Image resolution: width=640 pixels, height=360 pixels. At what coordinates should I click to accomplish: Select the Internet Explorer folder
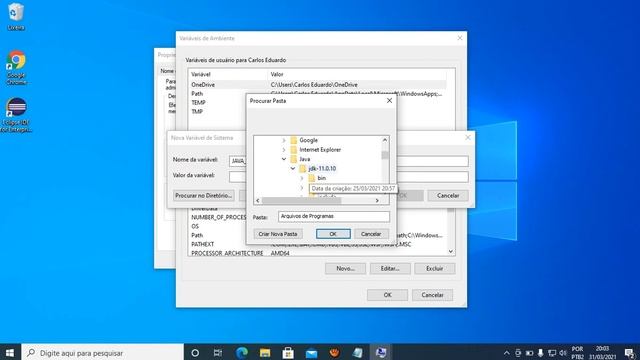pyautogui.click(x=320, y=150)
